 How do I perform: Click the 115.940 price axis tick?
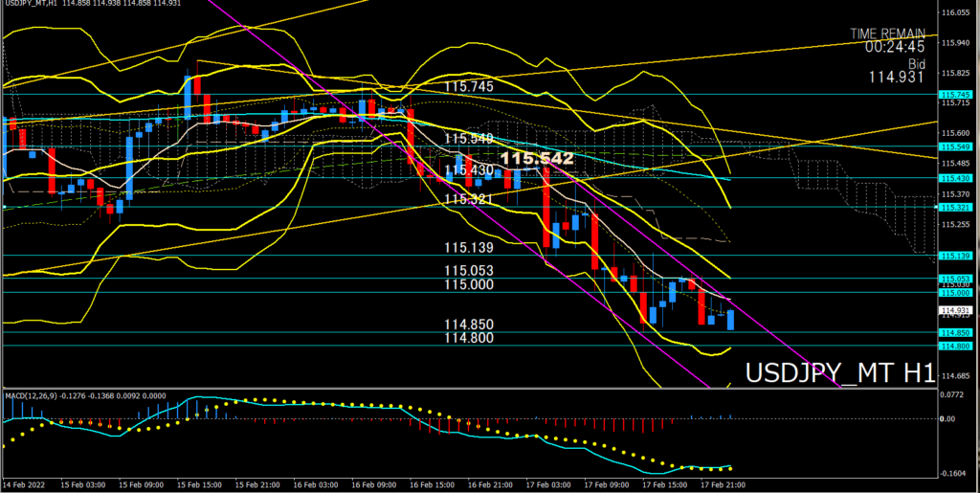[955, 42]
